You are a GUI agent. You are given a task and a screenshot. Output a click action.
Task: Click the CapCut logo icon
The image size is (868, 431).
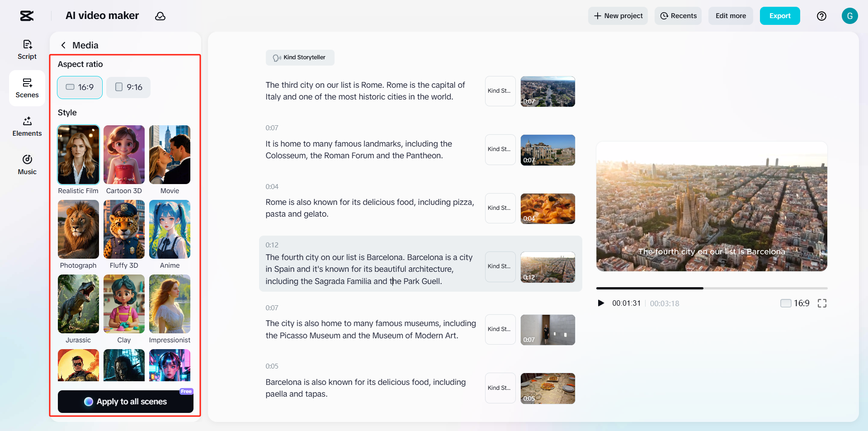(x=26, y=16)
